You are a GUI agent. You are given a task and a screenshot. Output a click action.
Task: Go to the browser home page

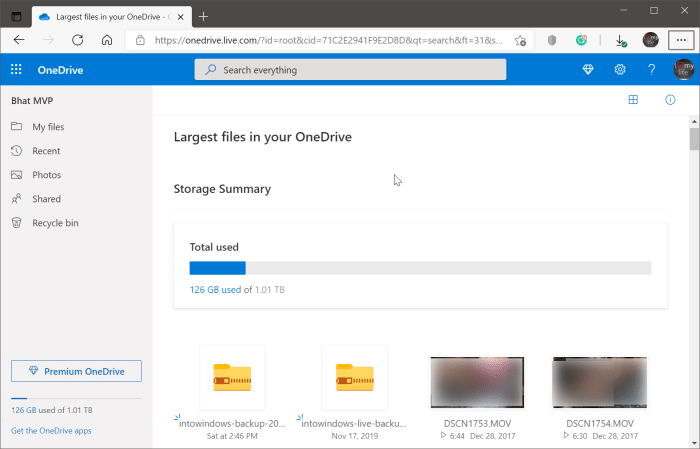[x=107, y=40]
